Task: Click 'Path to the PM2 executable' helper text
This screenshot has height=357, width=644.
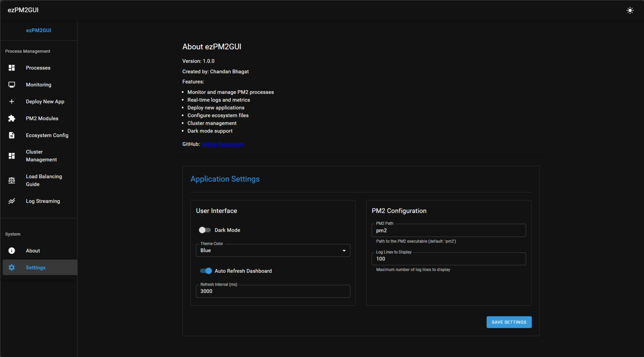Action: tap(416, 241)
